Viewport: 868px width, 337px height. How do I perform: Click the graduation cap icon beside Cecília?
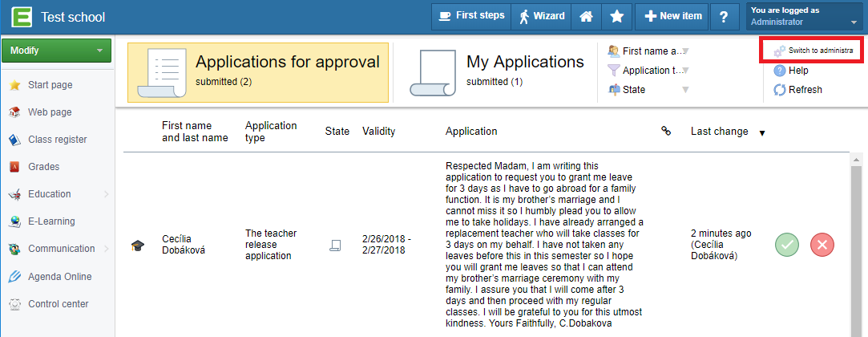pos(137,245)
